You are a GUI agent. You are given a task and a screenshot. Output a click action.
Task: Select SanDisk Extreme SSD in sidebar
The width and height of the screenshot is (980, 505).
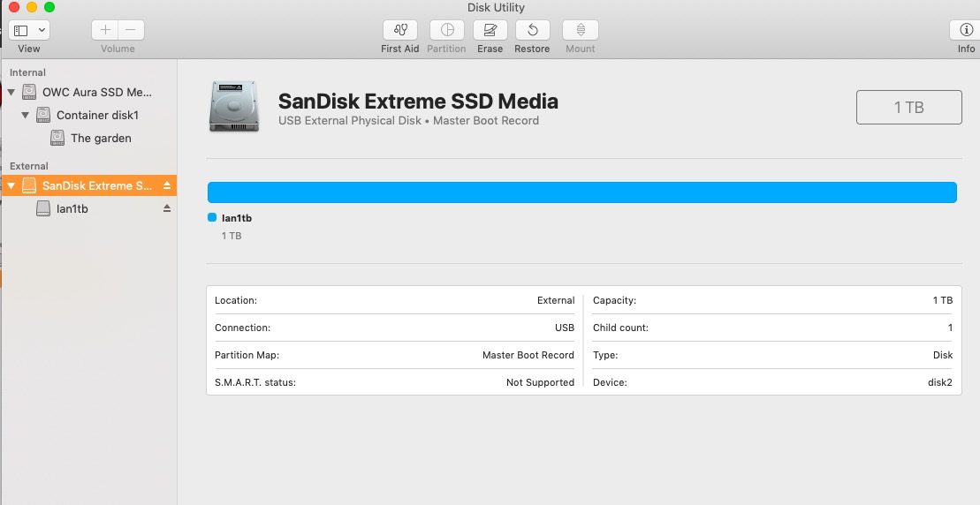(88, 186)
